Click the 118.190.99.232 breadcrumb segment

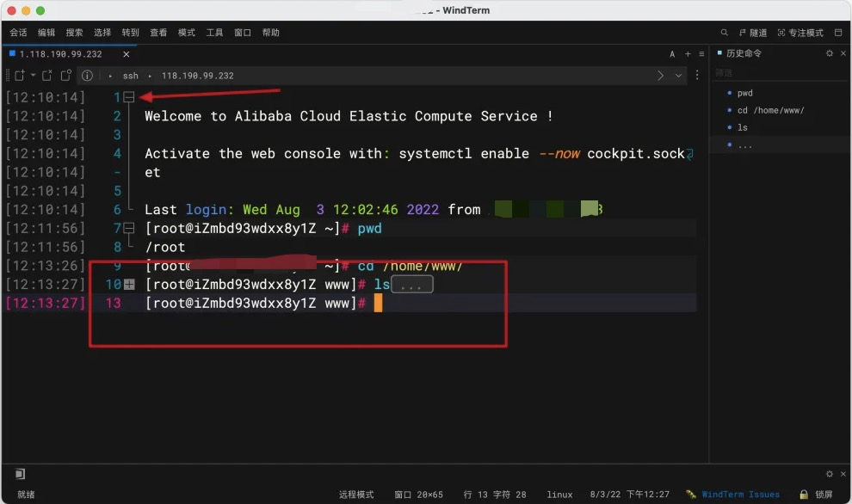[x=197, y=76]
